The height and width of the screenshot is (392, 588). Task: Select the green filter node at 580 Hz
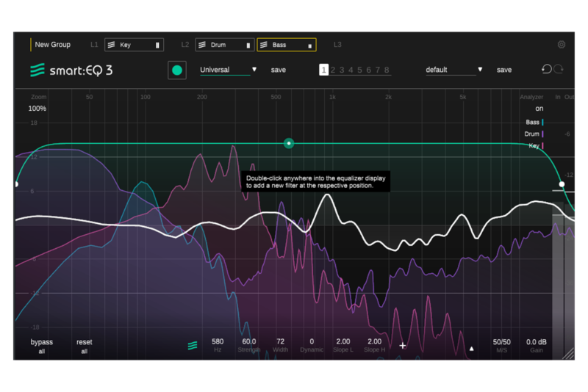coord(289,143)
